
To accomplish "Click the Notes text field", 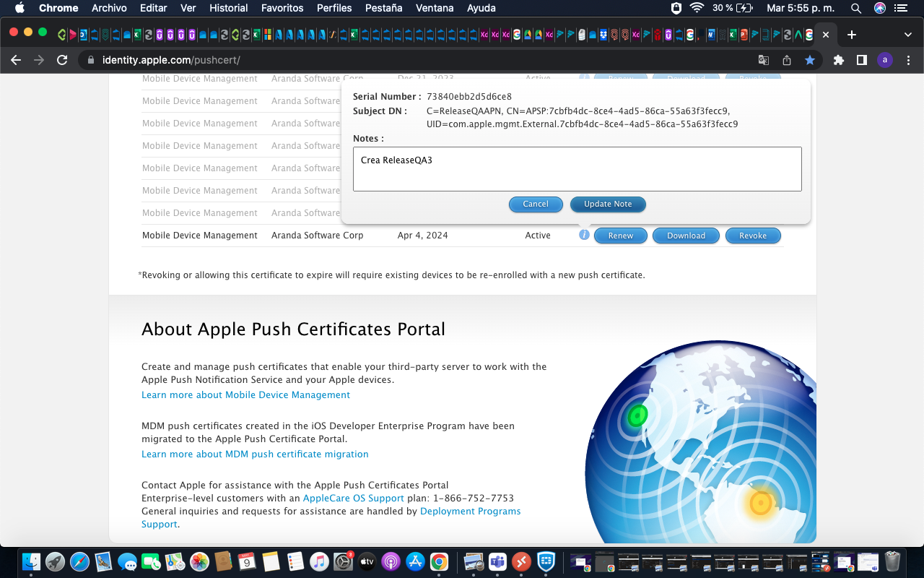I will coord(577,169).
